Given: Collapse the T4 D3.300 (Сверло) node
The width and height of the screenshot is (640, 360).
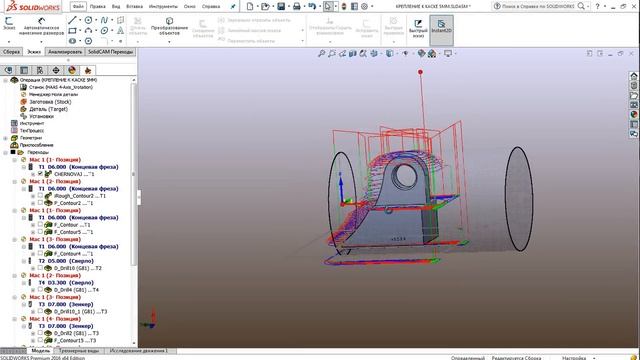Looking at the screenshot, I should [x=24, y=282].
